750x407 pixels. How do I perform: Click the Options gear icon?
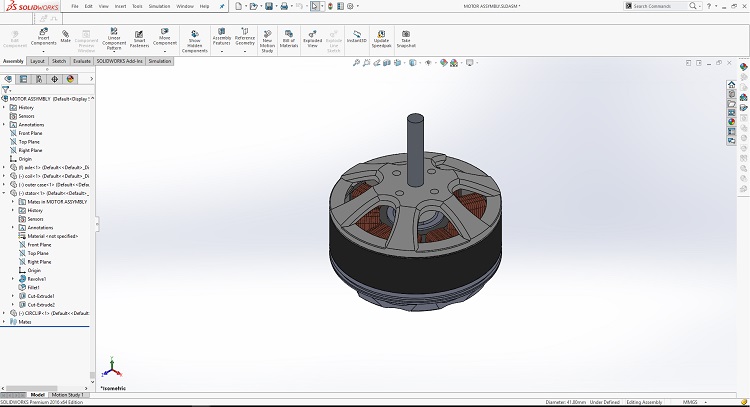(x=350, y=6)
